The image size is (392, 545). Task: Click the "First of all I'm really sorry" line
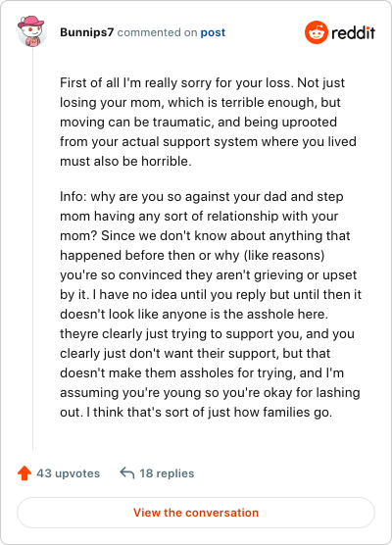tap(202, 82)
